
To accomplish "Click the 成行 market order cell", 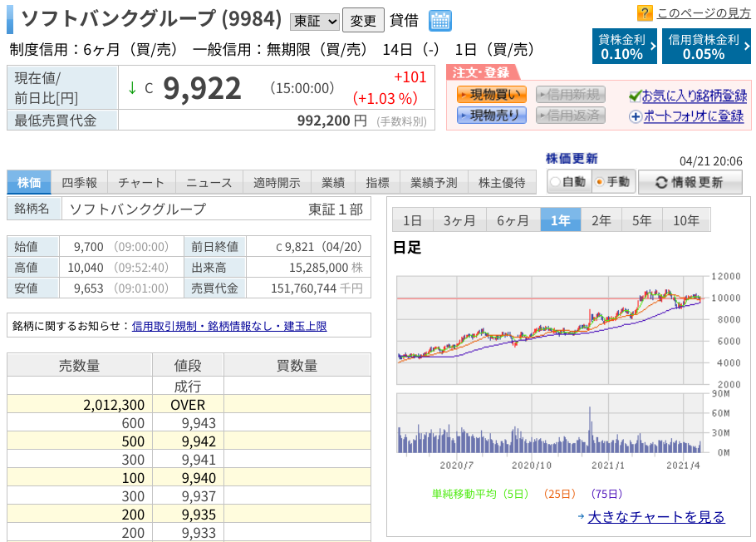I will (x=188, y=387).
